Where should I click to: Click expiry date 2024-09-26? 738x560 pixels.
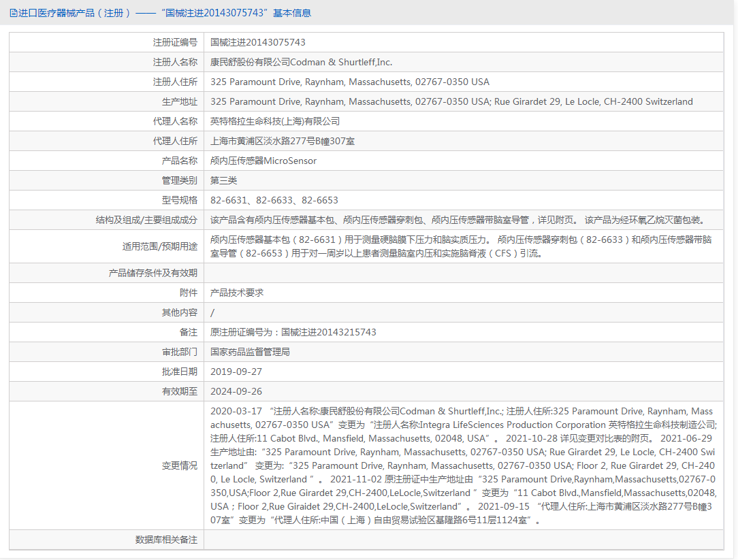236,391
